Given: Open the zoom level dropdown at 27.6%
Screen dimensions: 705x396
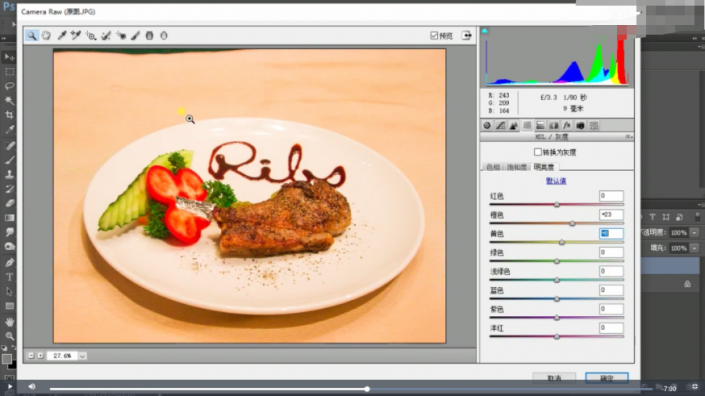Looking at the screenshot, I should [82, 356].
